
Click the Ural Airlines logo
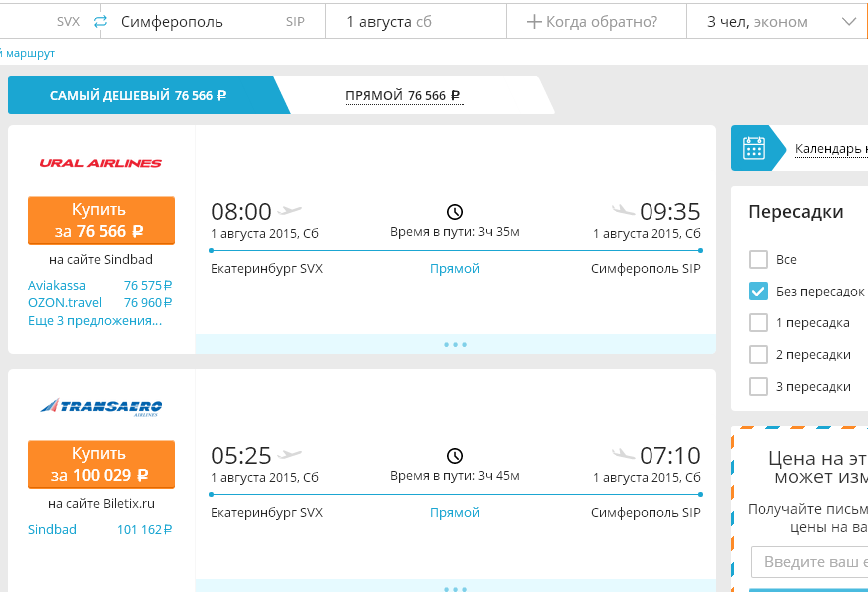coord(100,163)
